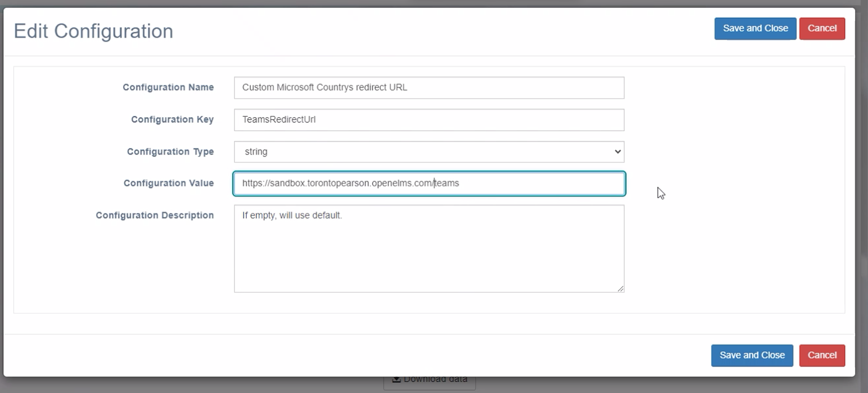868x393 pixels.
Task: Focus the TeamsRedirectUrl key field
Action: click(x=429, y=120)
